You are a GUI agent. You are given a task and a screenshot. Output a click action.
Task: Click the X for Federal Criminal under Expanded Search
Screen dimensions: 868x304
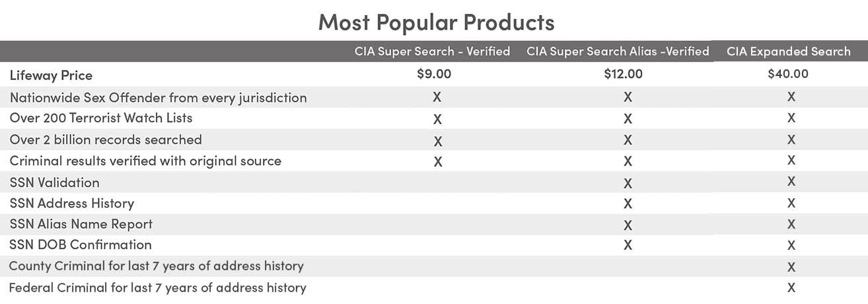pos(791,287)
